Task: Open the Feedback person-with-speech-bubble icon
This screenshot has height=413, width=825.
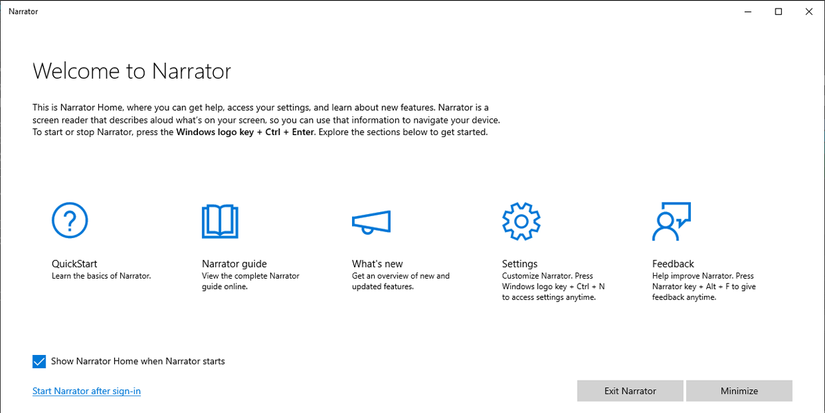Action: [671, 221]
